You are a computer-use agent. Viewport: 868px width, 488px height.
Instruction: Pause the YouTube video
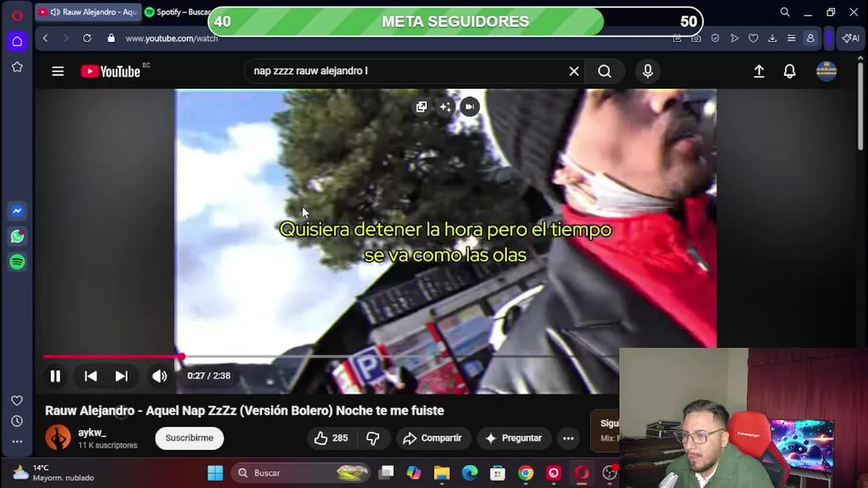[x=55, y=375]
